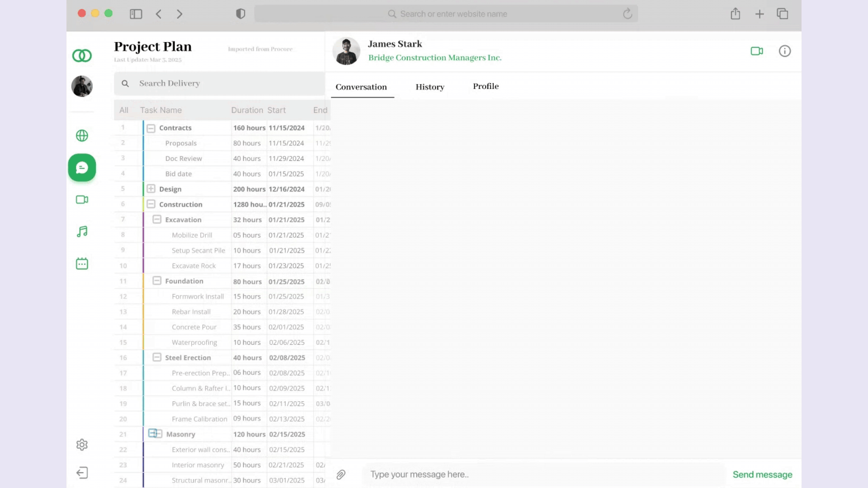The height and width of the screenshot is (488, 868).
Task: Open the video camera sidebar icon
Action: (82, 200)
